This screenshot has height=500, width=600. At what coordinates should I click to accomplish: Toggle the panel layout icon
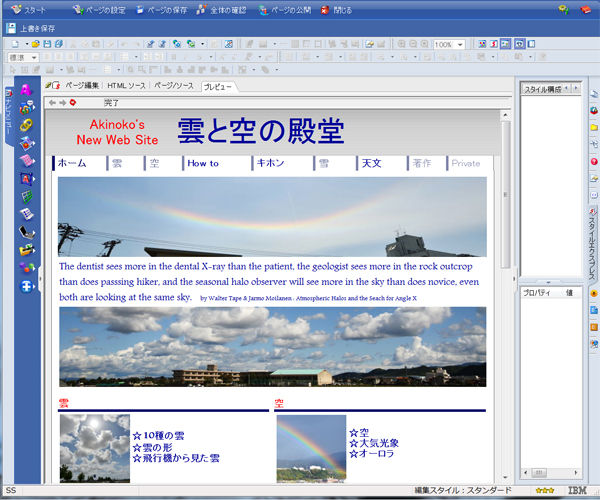(531, 44)
